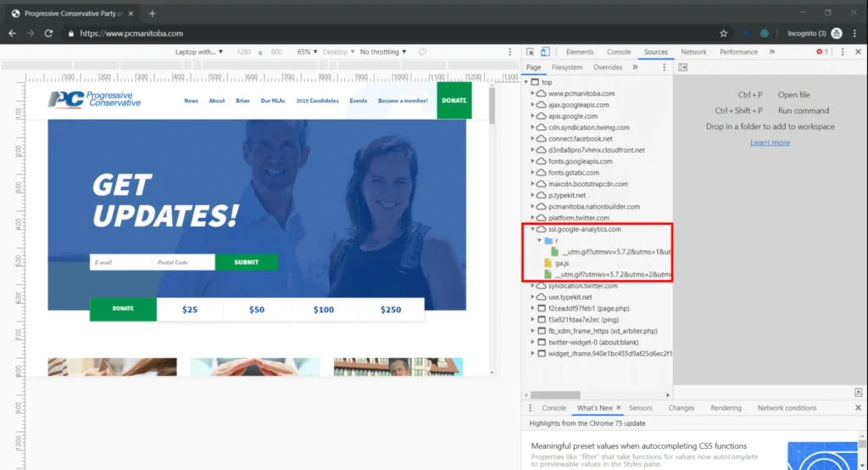Bookmark this page with the star icon
This screenshot has height=470, width=868.
[x=723, y=33]
